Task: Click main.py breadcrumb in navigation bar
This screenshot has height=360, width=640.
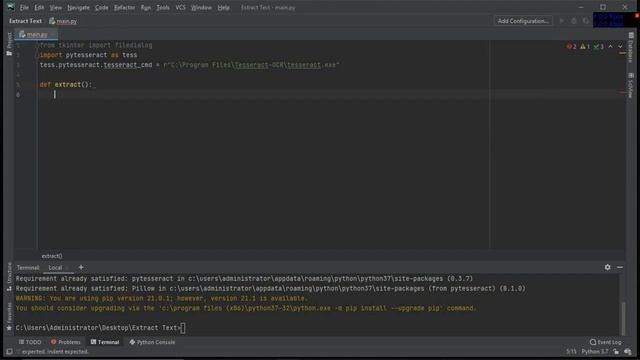Action: pos(63,21)
